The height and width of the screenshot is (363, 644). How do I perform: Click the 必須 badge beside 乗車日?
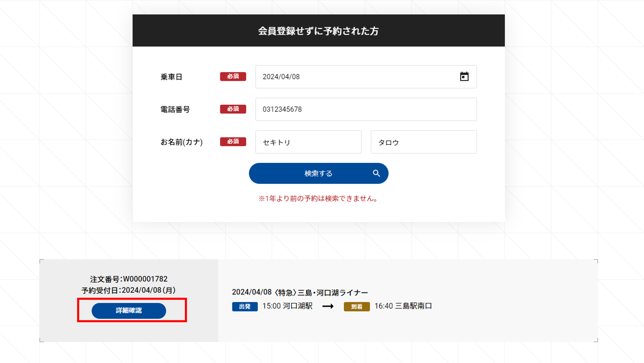[x=233, y=77]
